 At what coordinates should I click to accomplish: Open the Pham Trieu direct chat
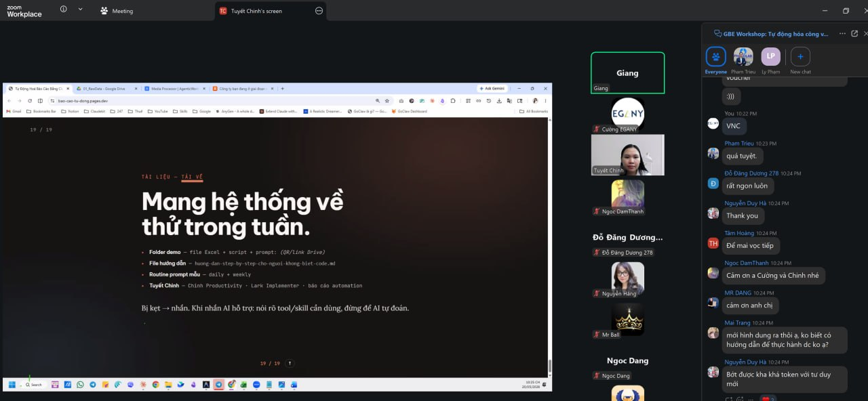click(743, 60)
